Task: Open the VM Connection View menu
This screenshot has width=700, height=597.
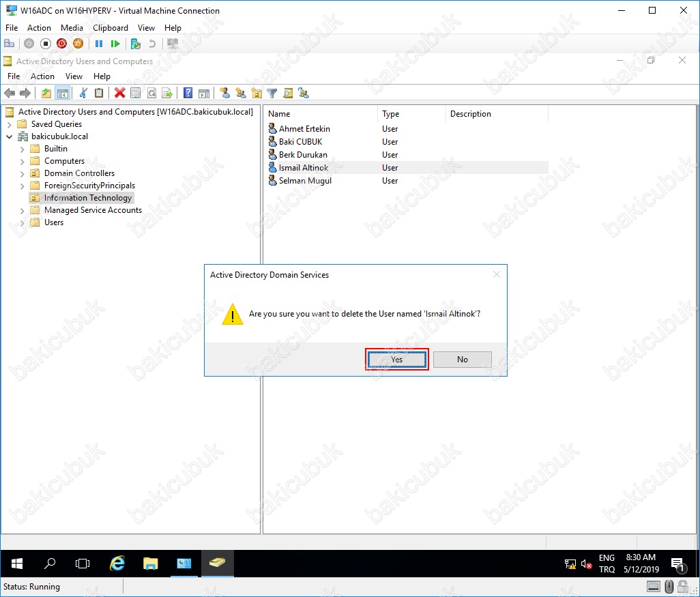Action: click(x=146, y=28)
